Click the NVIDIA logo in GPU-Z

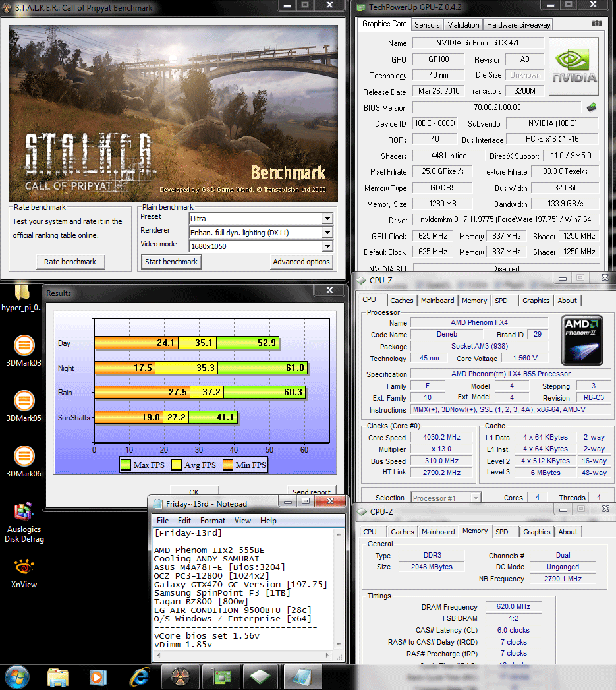click(574, 66)
